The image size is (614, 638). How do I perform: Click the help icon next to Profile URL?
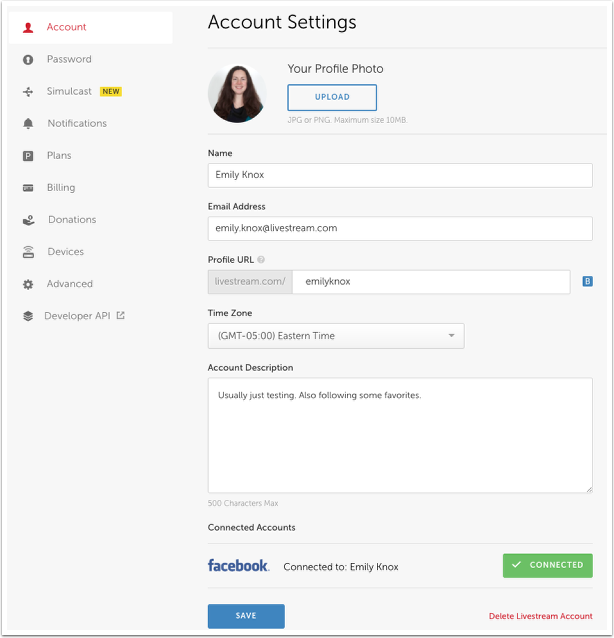coord(261,260)
